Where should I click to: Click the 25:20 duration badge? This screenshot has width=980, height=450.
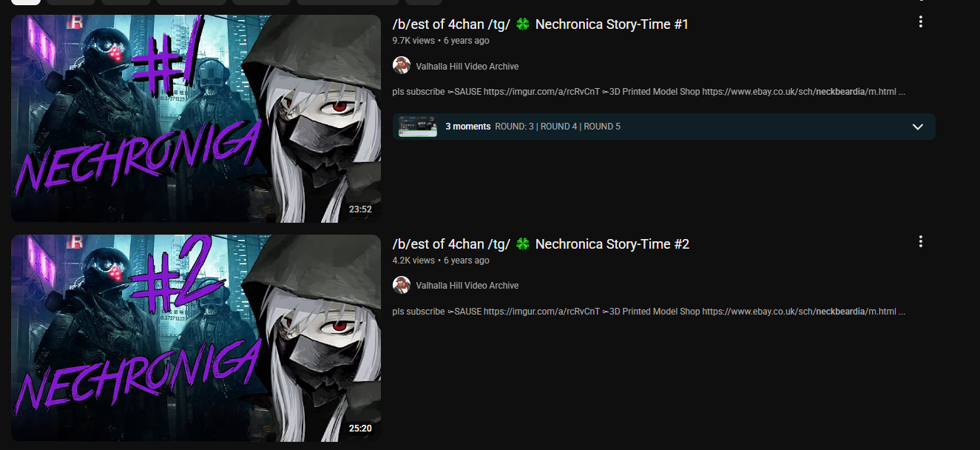(360, 429)
